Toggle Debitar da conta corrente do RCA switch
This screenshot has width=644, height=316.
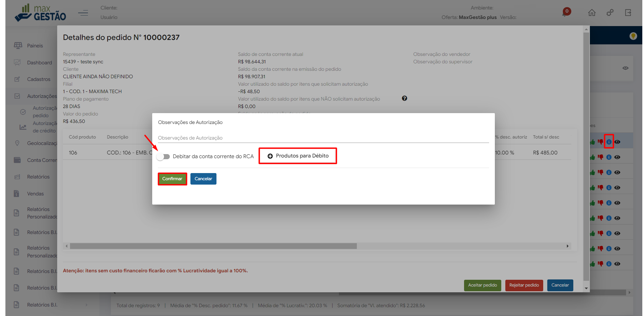(x=163, y=156)
